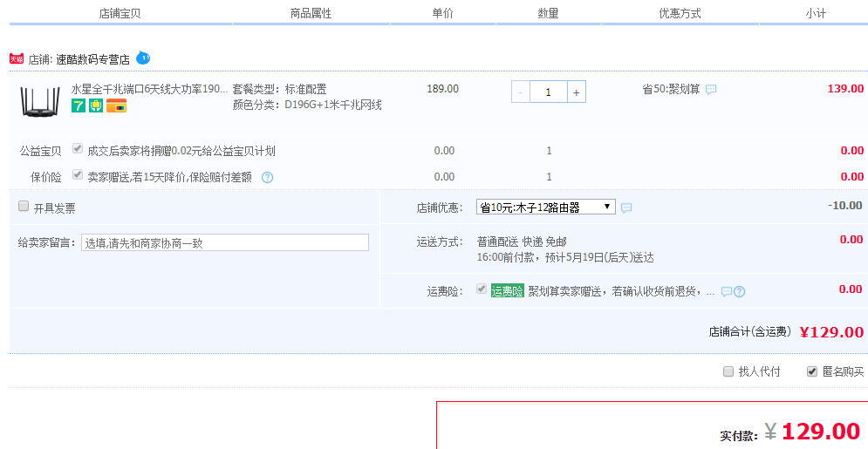Click the 数量 column header
Screen dimensions: 868x449
click(x=549, y=13)
